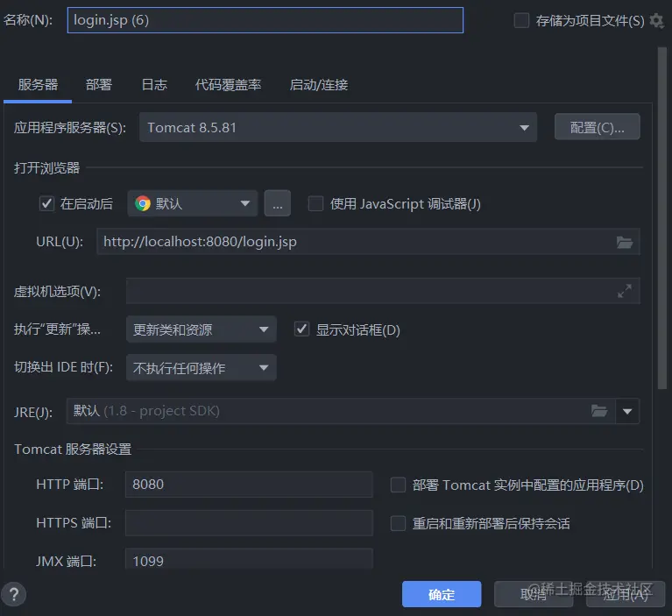Open the JRE dropdown arrow

(627, 411)
